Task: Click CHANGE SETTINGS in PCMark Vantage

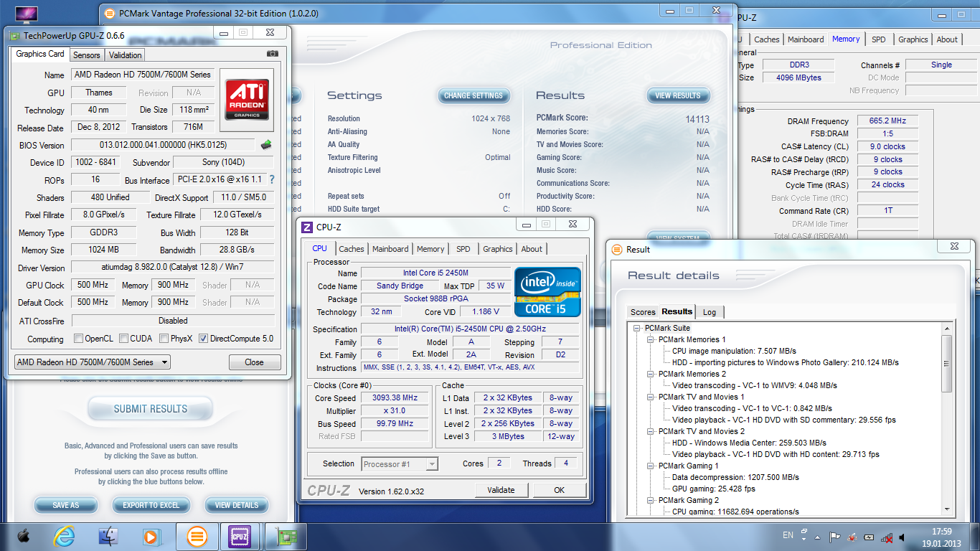Action: tap(473, 95)
